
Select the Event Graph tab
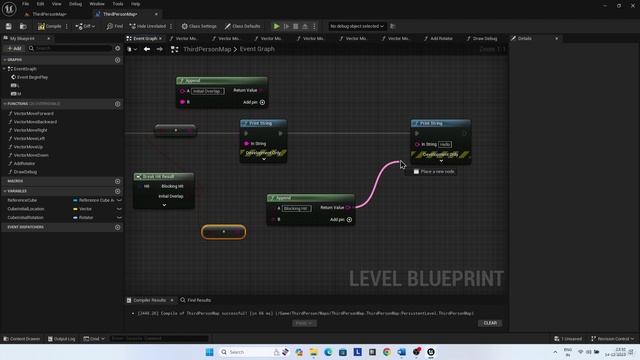(x=145, y=38)
